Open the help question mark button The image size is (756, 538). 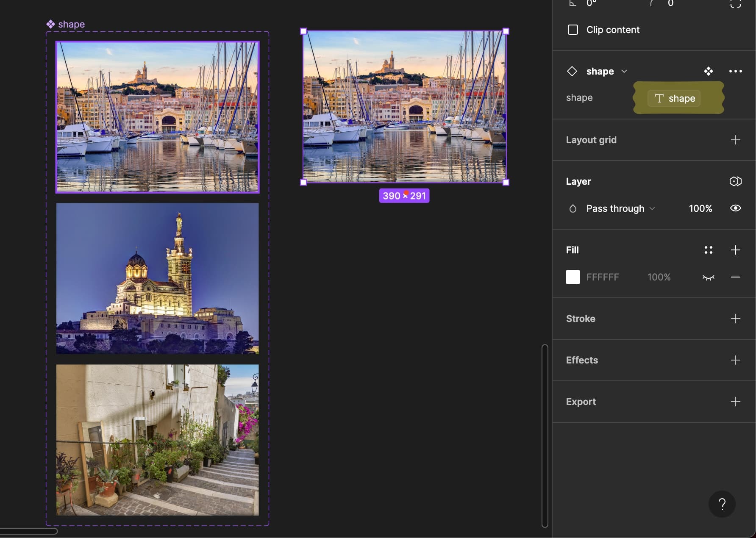722,504
